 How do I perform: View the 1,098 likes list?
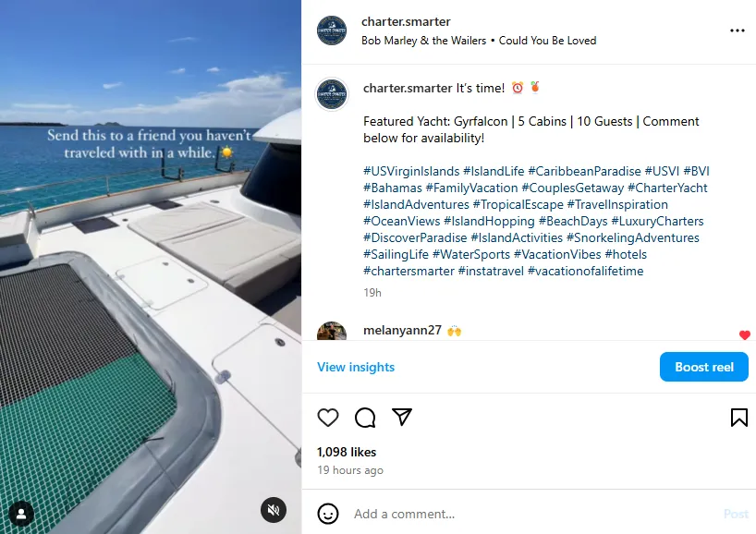pyautogui.click(x=347, y=452)
